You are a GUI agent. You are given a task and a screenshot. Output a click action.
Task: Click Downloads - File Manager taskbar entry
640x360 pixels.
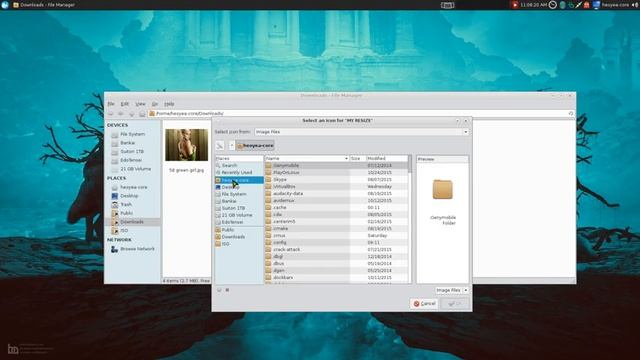tap(44, 5)
